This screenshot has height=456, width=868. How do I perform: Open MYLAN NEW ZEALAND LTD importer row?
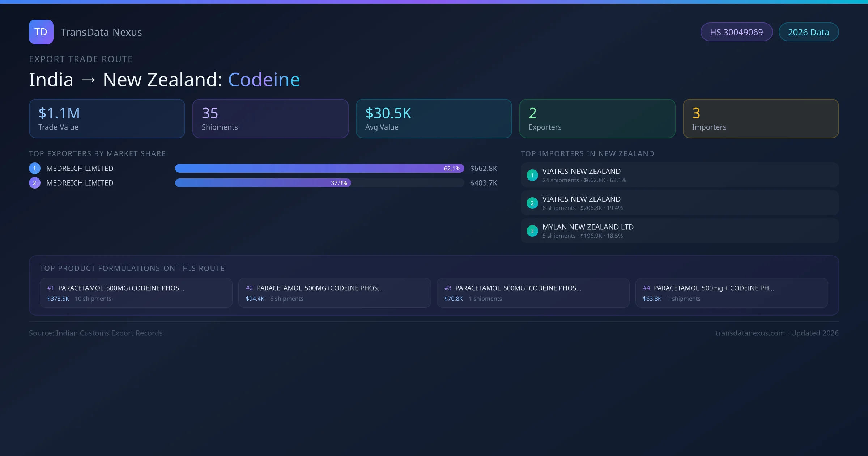[x=679, y=231]
